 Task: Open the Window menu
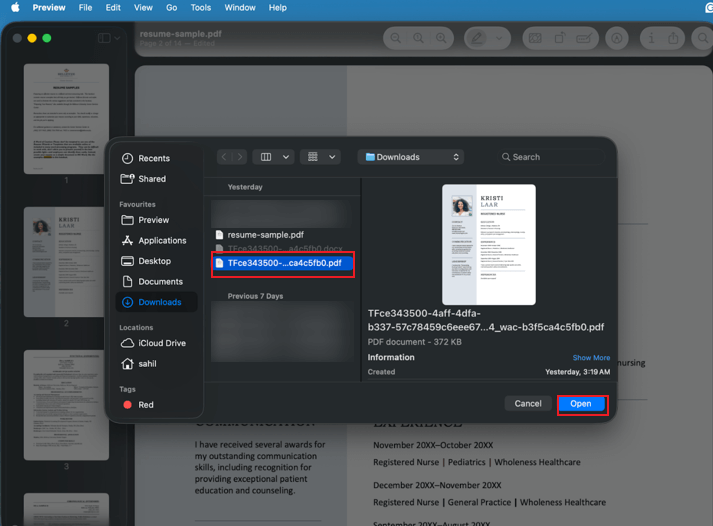tap(240, 8)
